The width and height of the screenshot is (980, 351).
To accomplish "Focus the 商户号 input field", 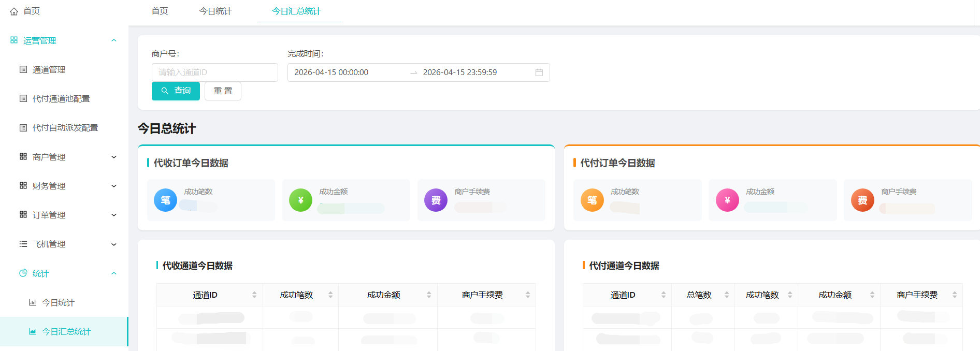I will 214,72.
